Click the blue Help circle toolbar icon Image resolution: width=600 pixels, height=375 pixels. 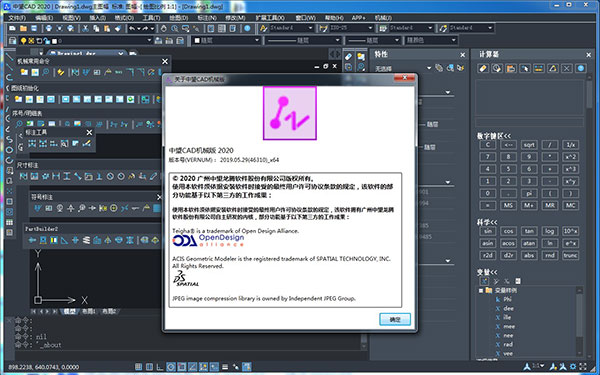click(247, 28)
